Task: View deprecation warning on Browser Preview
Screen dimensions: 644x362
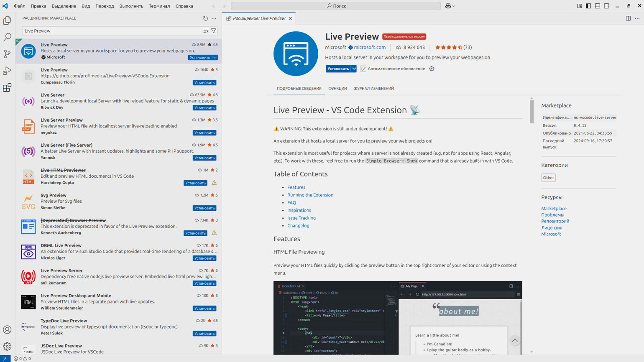Action: 214,233
